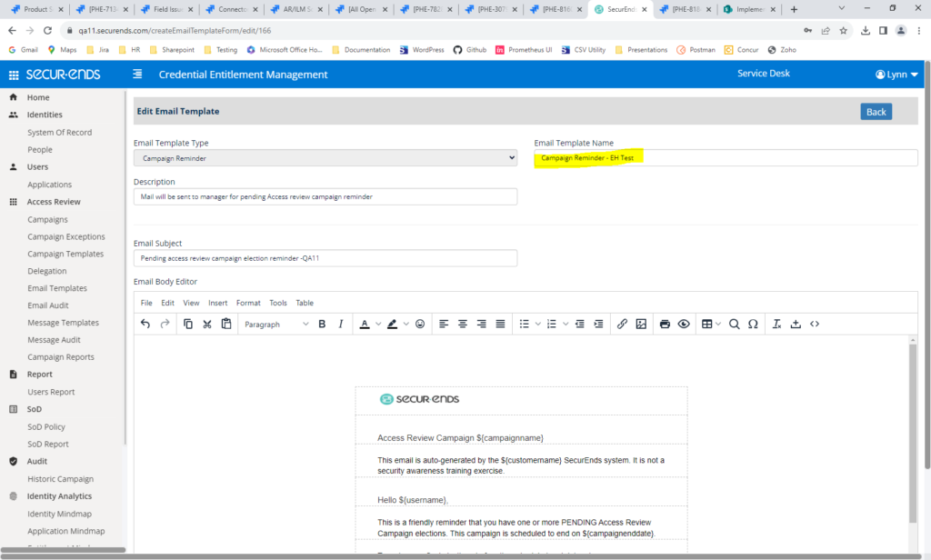931x560 pixels.
Task: Preview the email template with eye icon
Action: pyautogui.click(x=684, y=324)
